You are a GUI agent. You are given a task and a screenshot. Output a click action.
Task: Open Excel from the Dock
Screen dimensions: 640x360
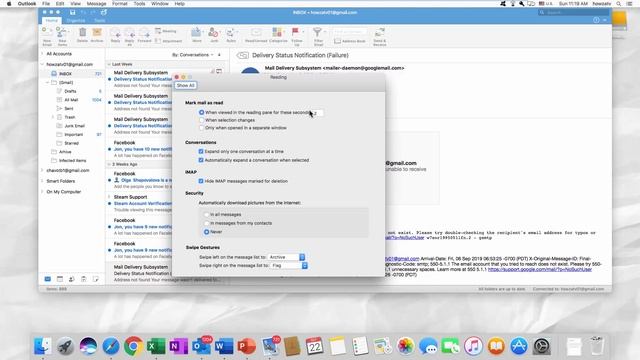click(x=156, y=346)
